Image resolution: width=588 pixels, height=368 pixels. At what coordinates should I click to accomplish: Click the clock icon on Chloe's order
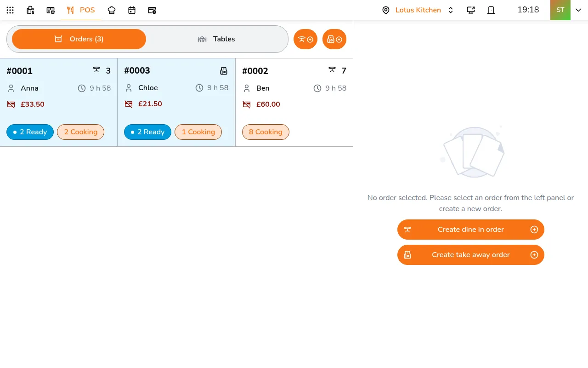tap(199, 88)
